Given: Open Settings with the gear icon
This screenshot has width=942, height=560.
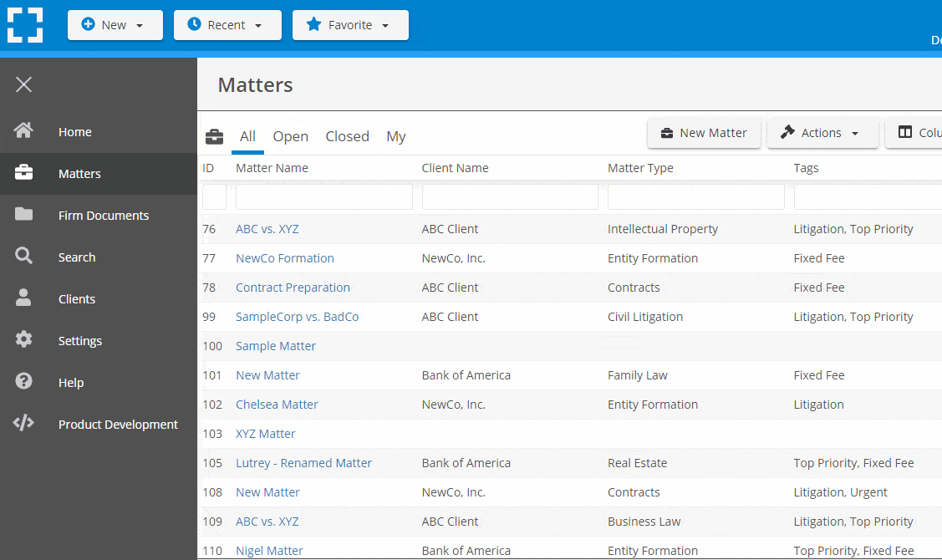Looking at the screenshot, I should tap(23, 340).
